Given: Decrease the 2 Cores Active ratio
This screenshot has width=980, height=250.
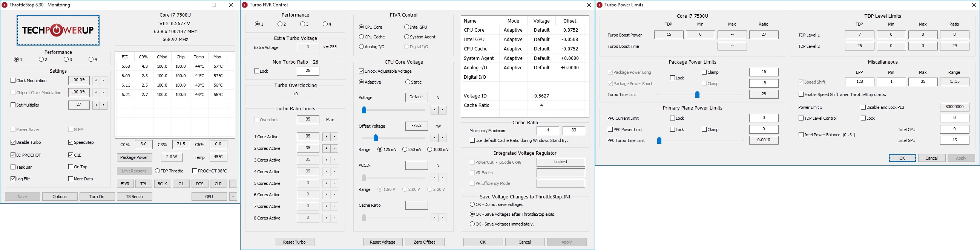Looking at the screenshot, I should click(x=327, y=148).
